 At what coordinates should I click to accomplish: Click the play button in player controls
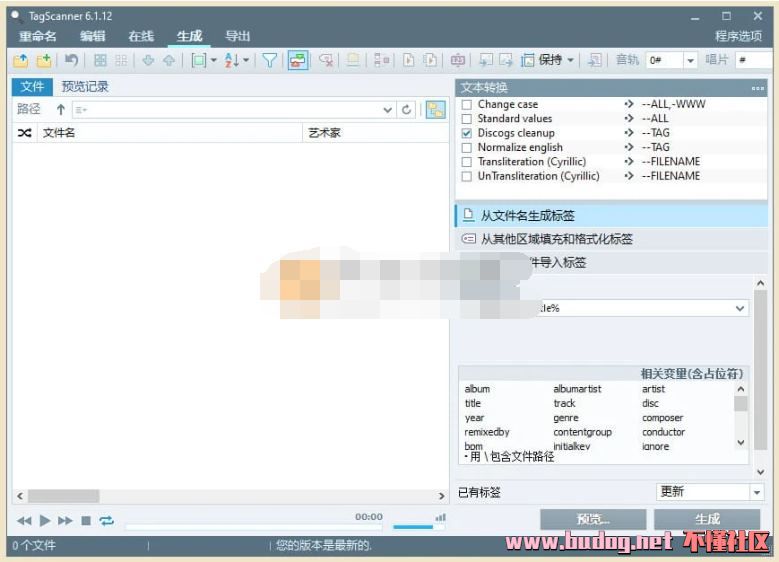[45, 520]
